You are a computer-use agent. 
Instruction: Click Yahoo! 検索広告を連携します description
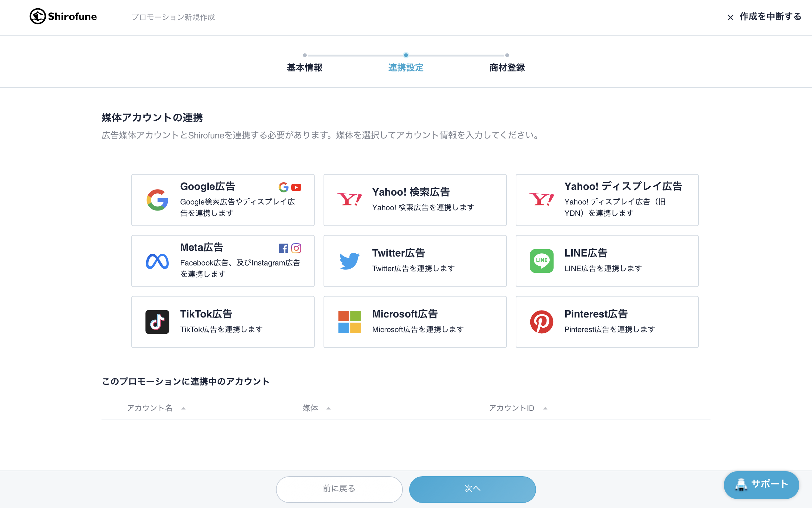[x=423, y=207]
